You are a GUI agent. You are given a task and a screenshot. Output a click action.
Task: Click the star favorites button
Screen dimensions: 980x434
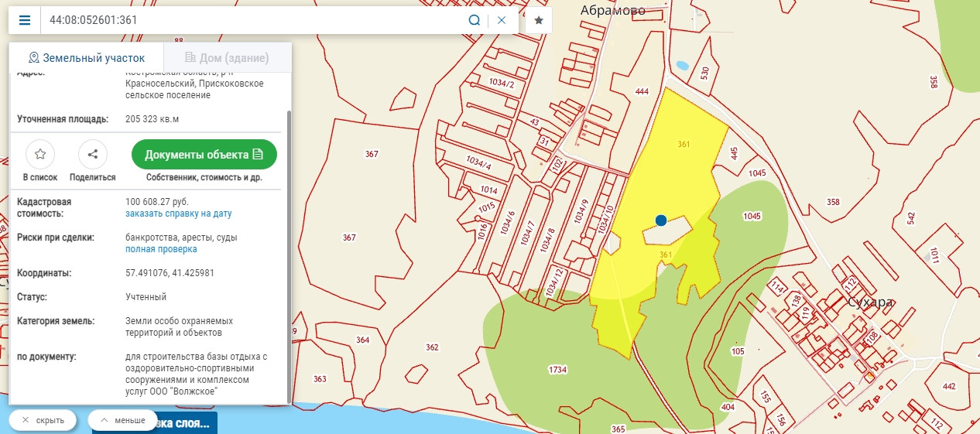pyautogui.click(x=539, y=20)
